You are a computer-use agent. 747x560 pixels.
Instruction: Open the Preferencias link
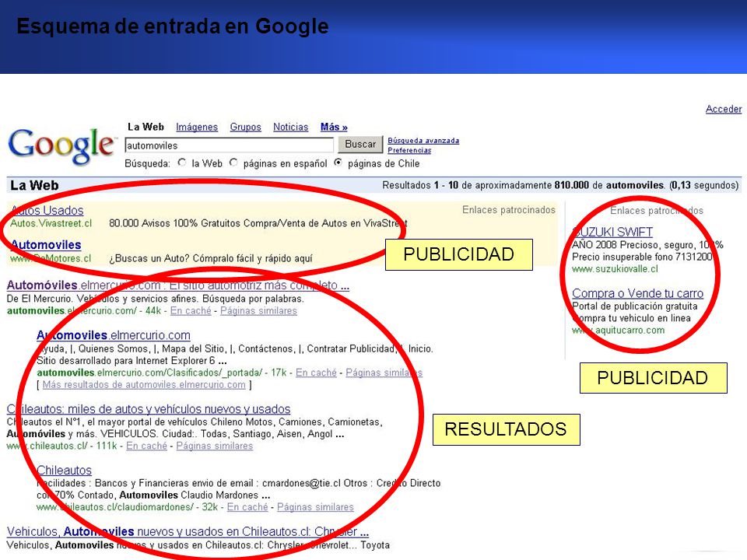coord(409,150)
